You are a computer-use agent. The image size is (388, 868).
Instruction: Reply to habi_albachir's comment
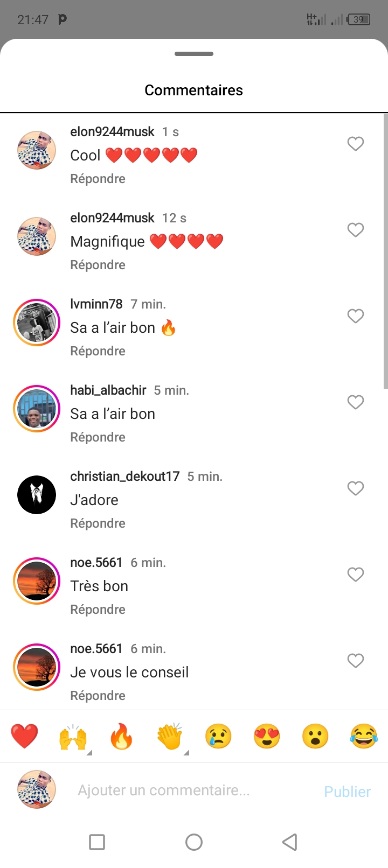pyautogui.click(x=98, y=437)
